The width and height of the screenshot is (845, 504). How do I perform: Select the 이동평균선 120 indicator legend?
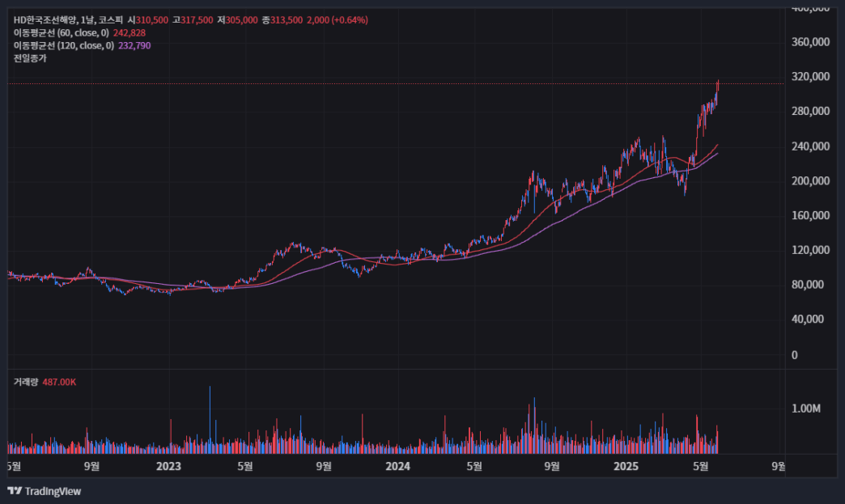[64, 46]
